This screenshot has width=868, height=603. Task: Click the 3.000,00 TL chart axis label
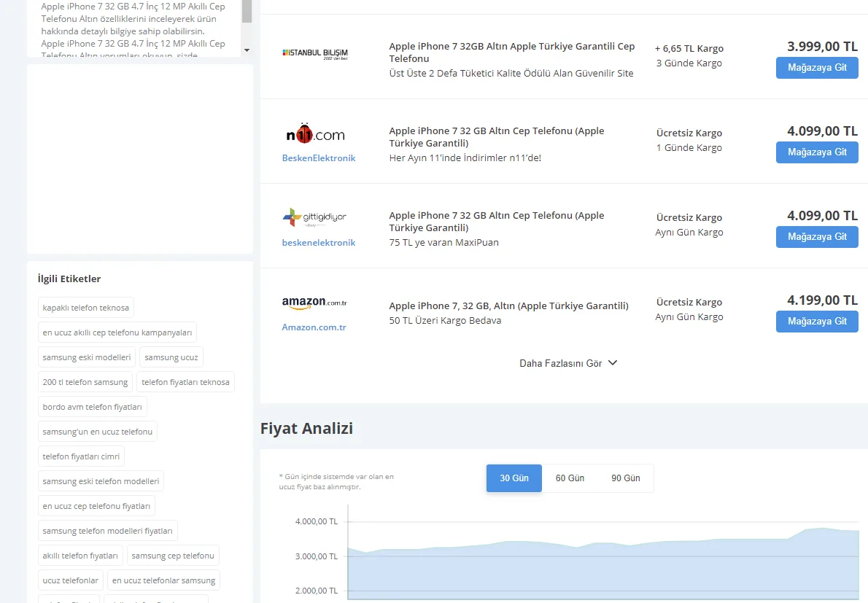click(x=316, y=556)
